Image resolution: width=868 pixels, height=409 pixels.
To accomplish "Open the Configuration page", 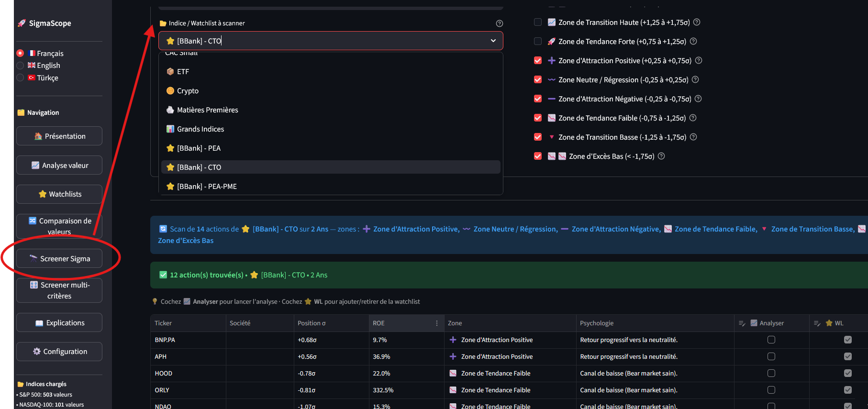I will pyautogui.click(x=59, y=352).
